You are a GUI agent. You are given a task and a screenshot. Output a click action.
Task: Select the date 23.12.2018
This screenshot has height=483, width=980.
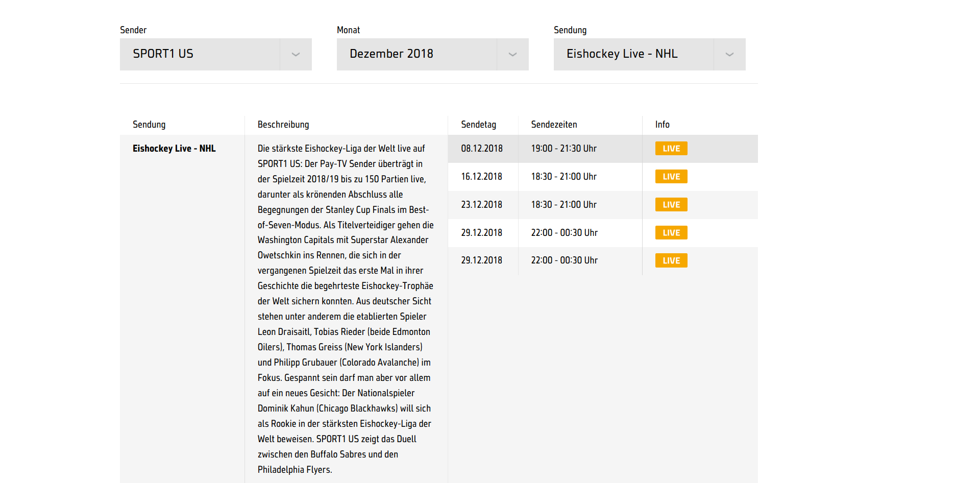[482, 205]
